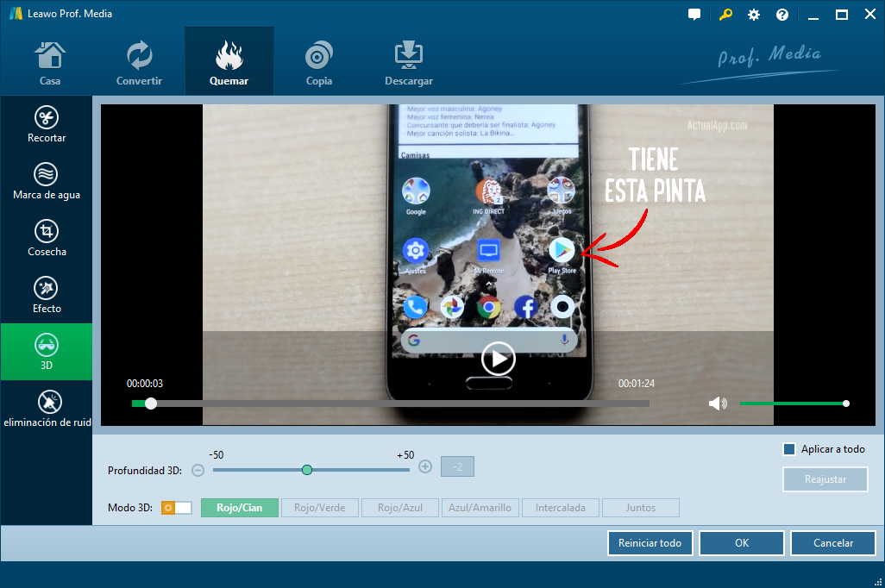Open the eliminación de ruido tool

47,409
